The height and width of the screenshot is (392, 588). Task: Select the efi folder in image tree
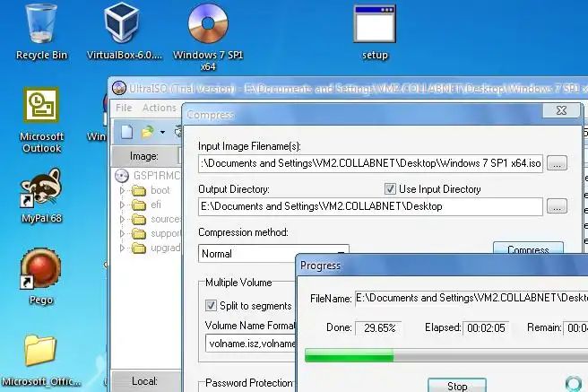(x=147, y=205)
